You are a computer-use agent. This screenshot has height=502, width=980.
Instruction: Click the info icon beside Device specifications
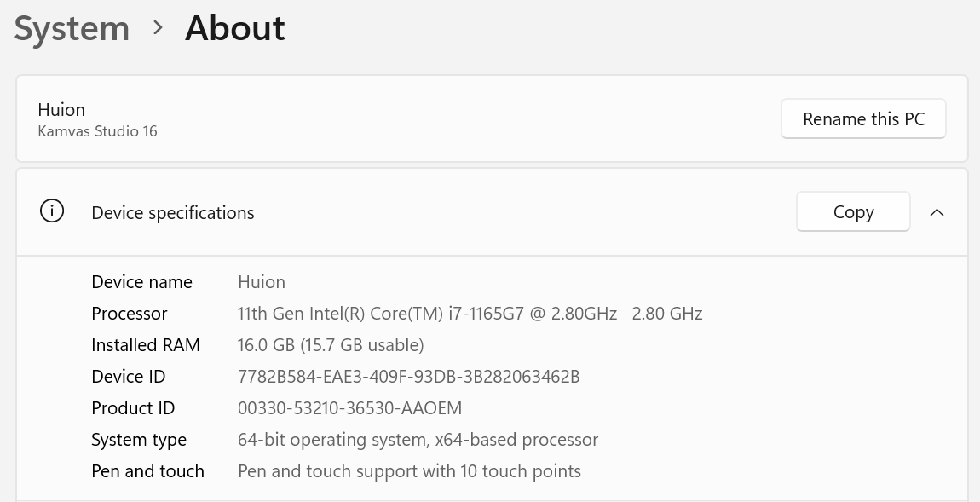tap(52, 211)
